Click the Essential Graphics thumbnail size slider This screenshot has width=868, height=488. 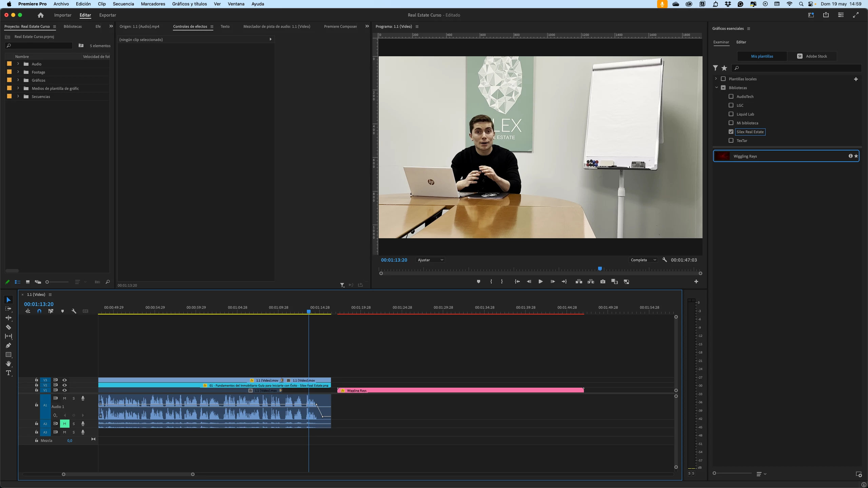715,473
